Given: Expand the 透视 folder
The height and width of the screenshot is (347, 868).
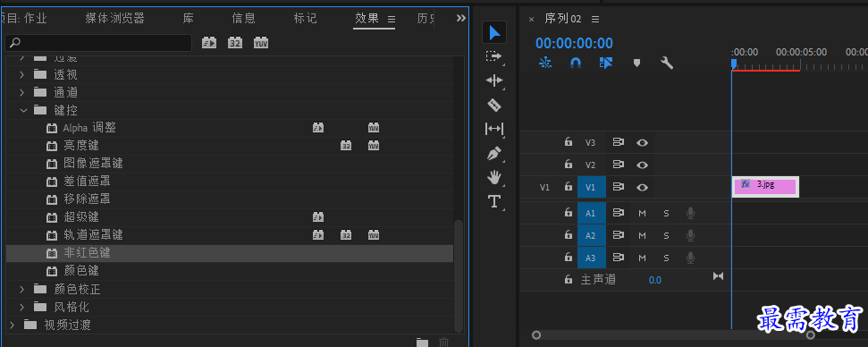Looking at the screenshot, I should pyautogui.click(x=22, y=74).
